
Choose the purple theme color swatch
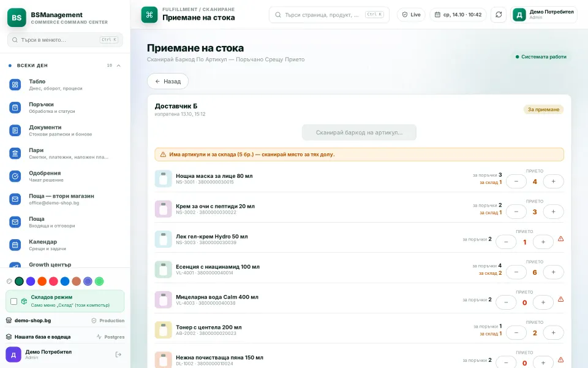pyautogui.click(x=31, y=282)
